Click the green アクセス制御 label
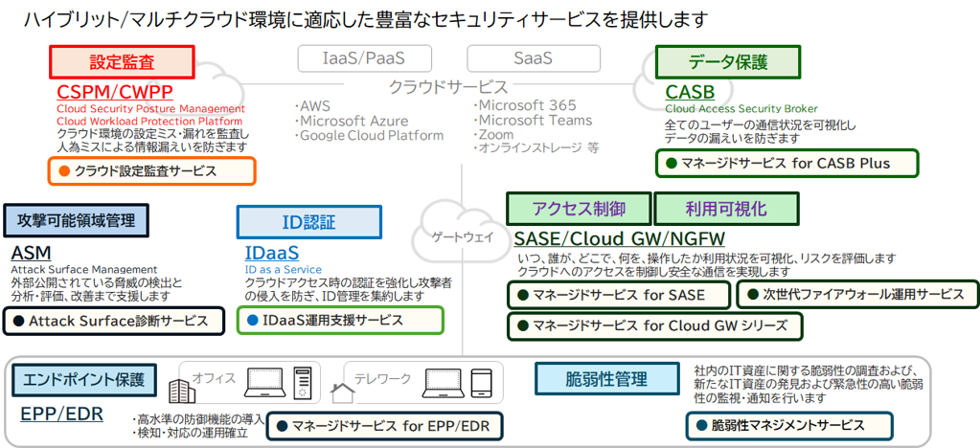Viewport: 980px width, 448px height. 579,208
